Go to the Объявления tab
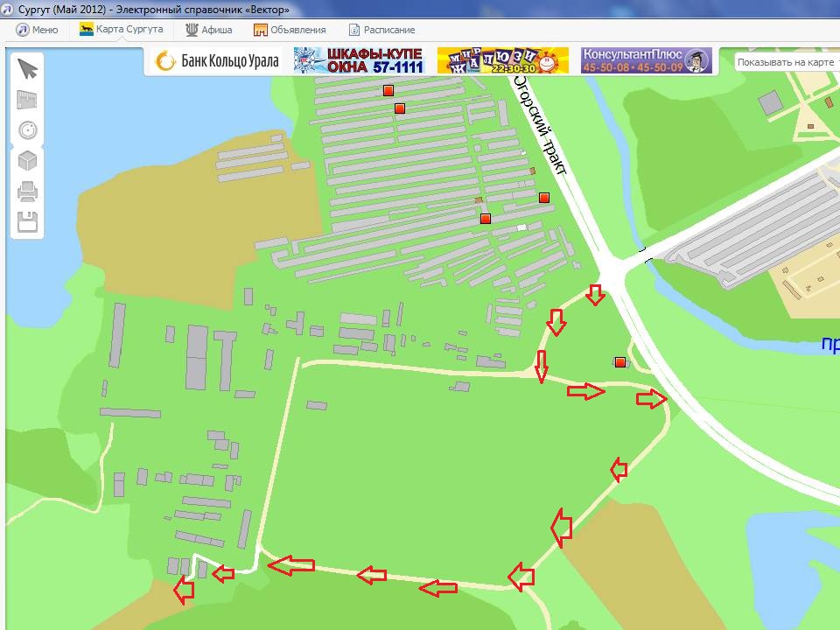The height and width of the screenshot is (630, 840). (x=290, y=30)
